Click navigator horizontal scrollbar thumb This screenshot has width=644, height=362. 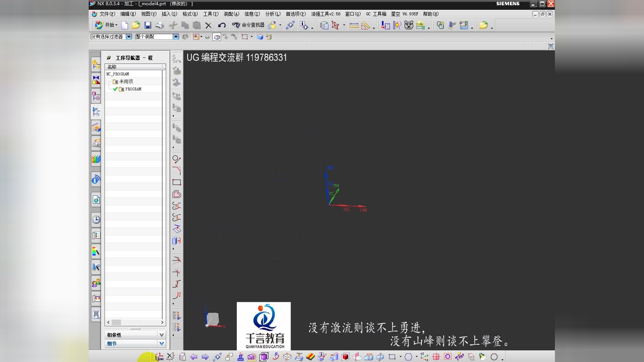point(117,323)
